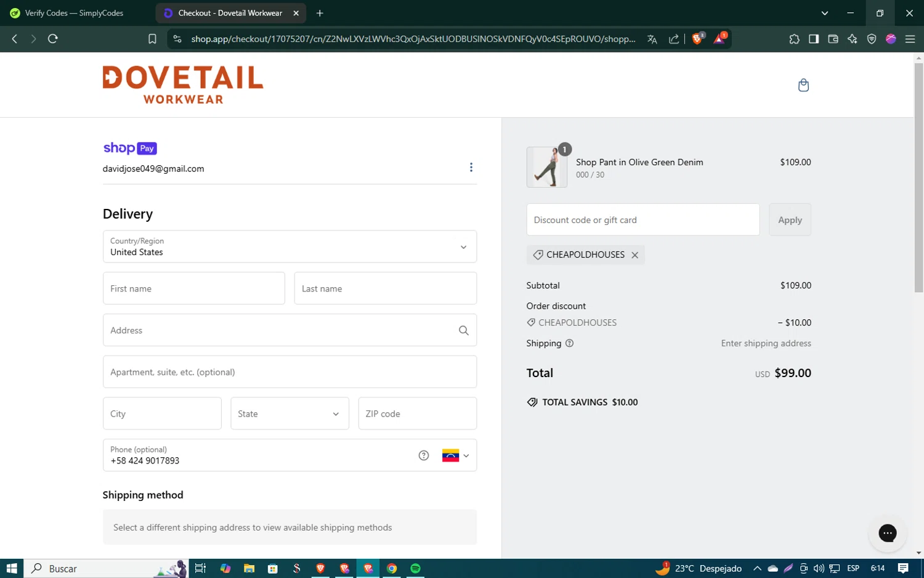Click the Last name field

pyautogui.click(x=386, y=288)
